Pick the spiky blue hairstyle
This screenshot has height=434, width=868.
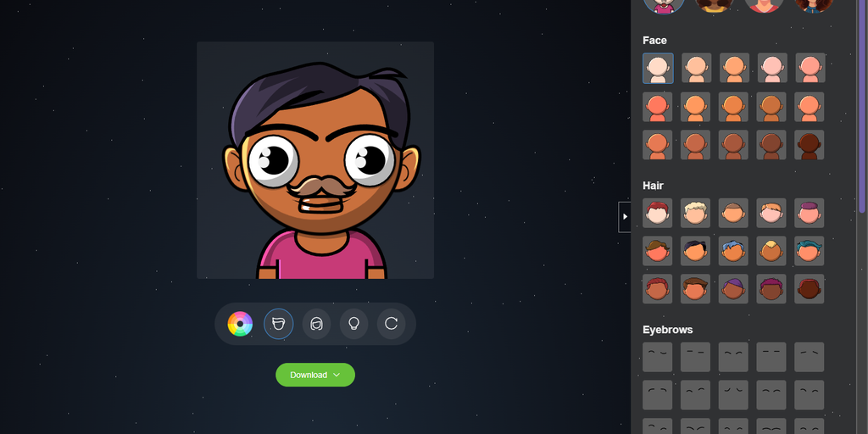[733, 251]
